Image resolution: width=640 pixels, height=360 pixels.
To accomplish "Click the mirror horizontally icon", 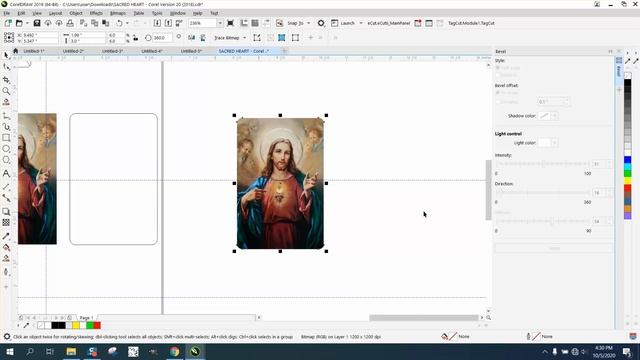I will tap(191, 38).
